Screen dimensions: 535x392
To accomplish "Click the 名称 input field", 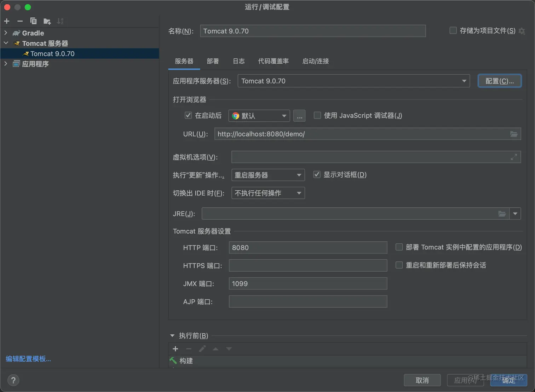I will (x=313, y=31).
